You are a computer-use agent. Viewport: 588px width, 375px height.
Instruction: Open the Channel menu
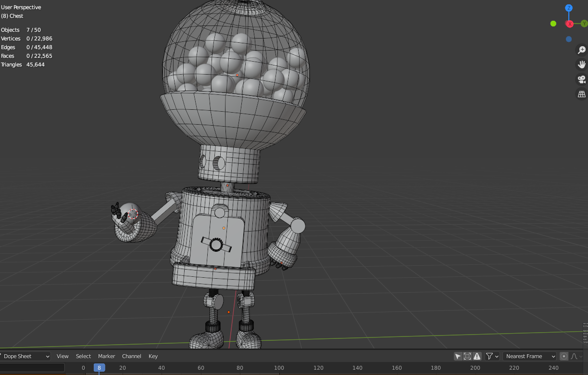tap(131, 356)
